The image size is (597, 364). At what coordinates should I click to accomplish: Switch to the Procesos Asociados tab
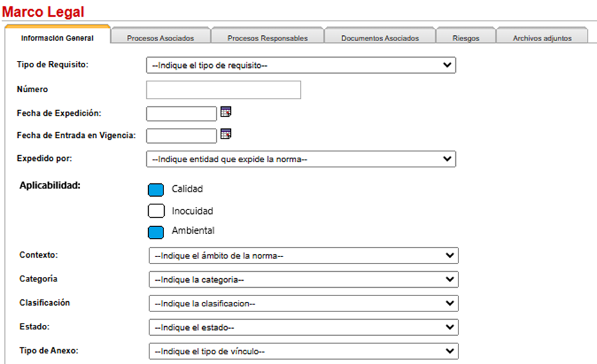pos(161,36)
